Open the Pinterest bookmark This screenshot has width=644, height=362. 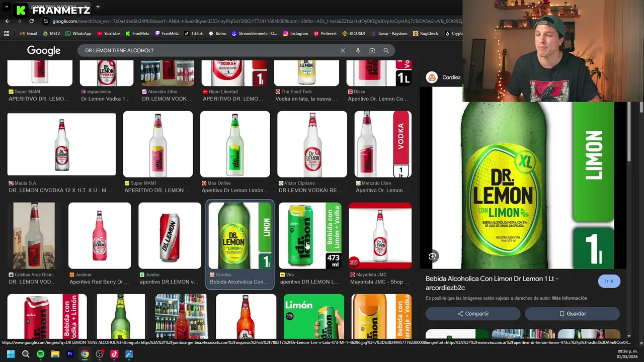(x=325, y=34)
